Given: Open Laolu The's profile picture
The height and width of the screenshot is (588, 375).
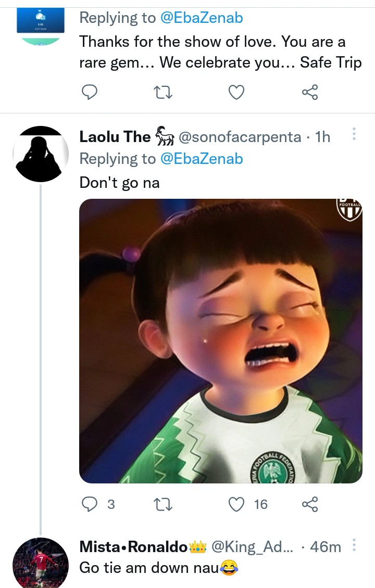Looking at the screenshot, I should pyautogui.click(x=40, y=154).
